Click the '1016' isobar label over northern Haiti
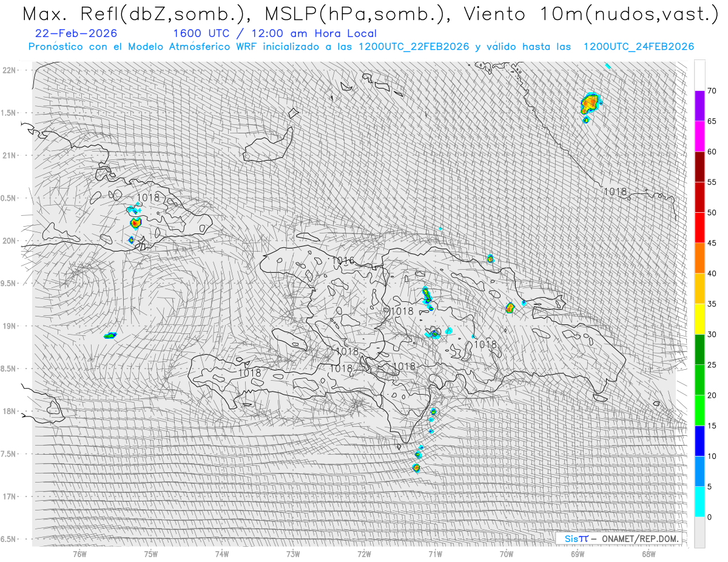Viewport: 728px width, 562px height. click(343, 261)
